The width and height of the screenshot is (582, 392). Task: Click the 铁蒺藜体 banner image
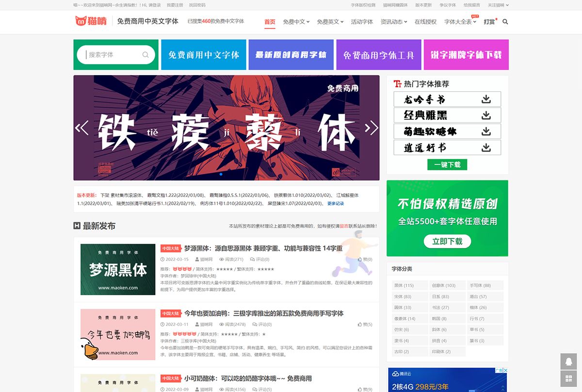[226, 128]
